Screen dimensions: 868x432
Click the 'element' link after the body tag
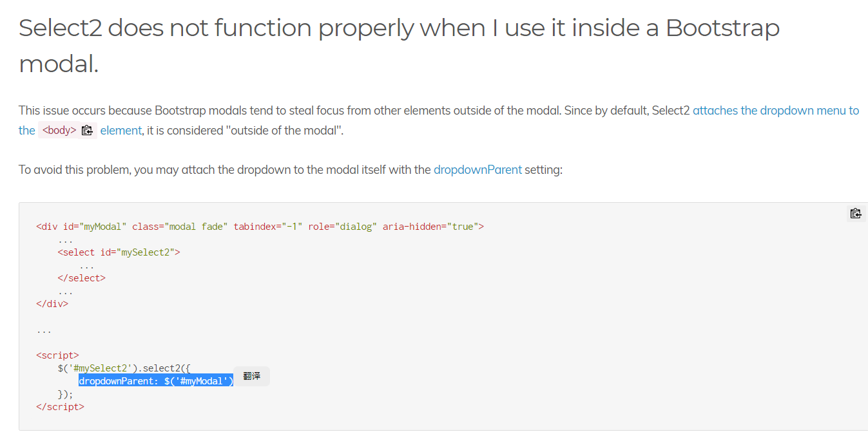point(121,130)
